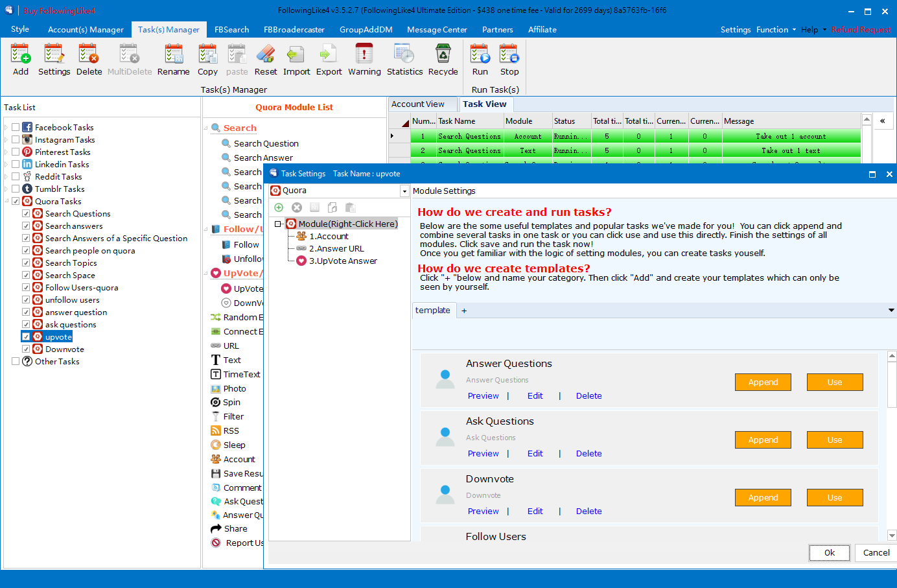Click the task table scroll up arrow
The width and height of the screenshot is (897, 588).
tap(867, 119)
